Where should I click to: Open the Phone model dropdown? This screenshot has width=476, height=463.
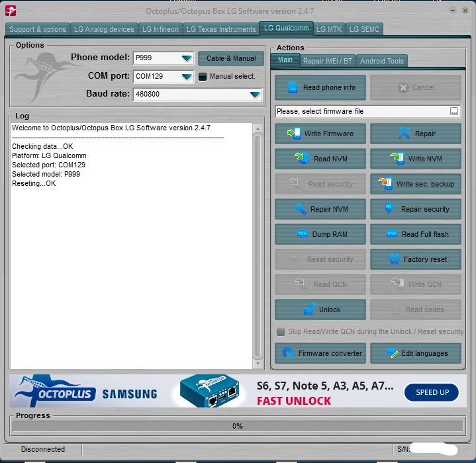pos(187,58)
